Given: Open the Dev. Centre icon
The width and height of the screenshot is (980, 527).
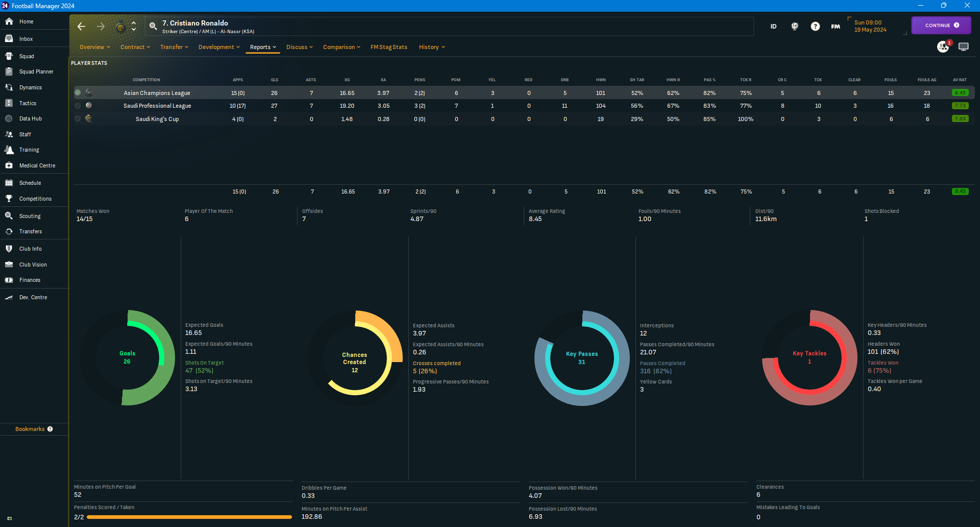Looking at the screenshot, I should pos(9,297).
